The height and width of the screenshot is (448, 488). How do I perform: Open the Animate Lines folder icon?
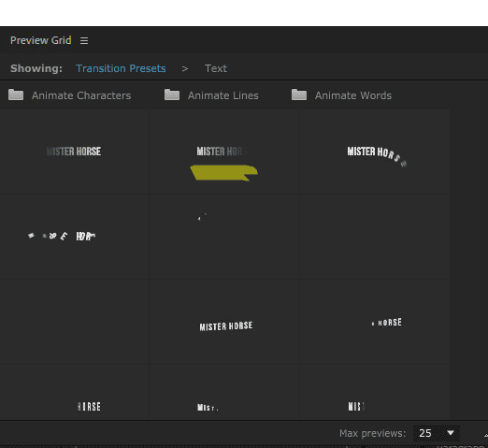[x=172, y=94]
